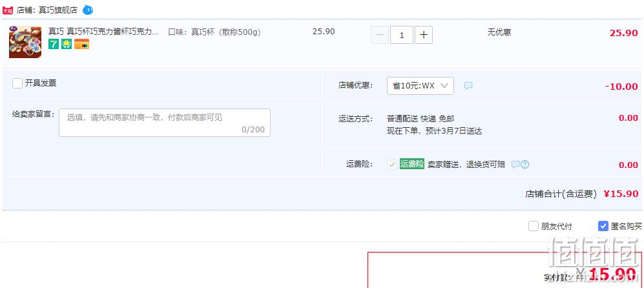Image resolution: width=644 pixels, height=288 pixels.
Task: Uncheck the 匿名购买 checkbox
Action: pyautogui.click(x=603, y=226)
